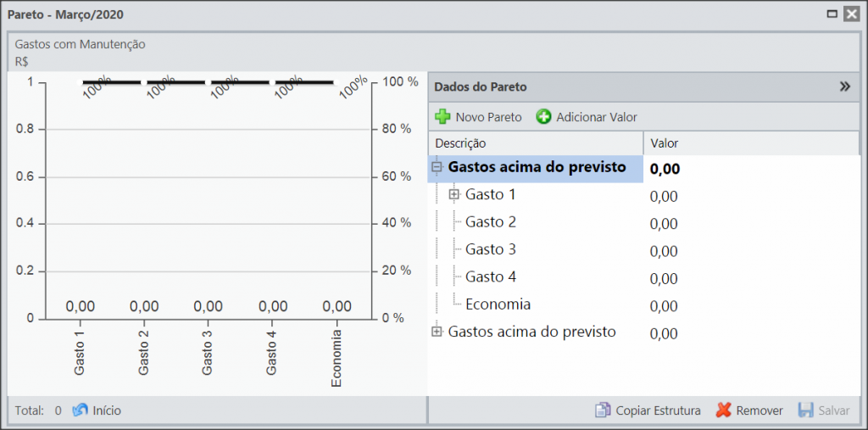Select Gasto 2 in the tree
Image resolution: width=868 pixels, height=430 pixels.
(491, 222)
